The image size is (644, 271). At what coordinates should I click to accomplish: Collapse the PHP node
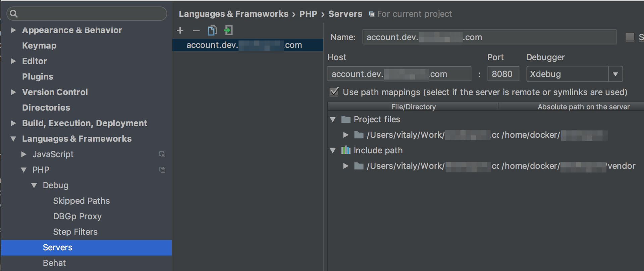pos(24,170)
